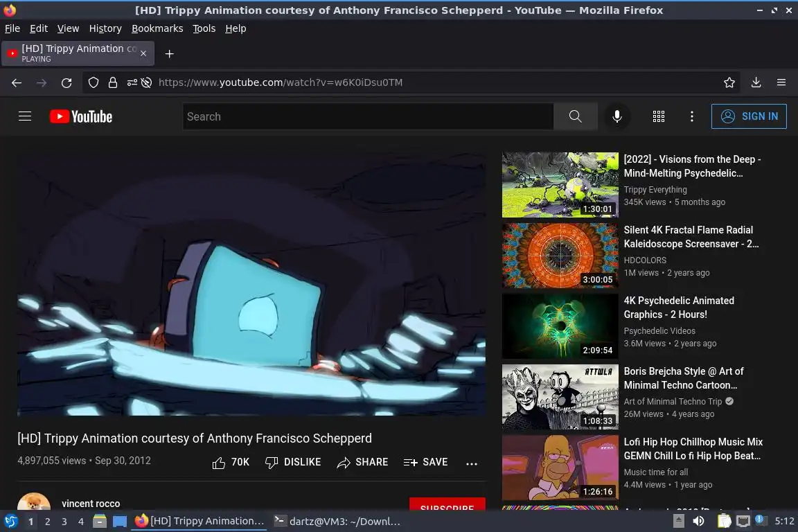Viewport: 798px width, 532px height.
Task: Open the system start menu icon
Action: tap(10, 521)
